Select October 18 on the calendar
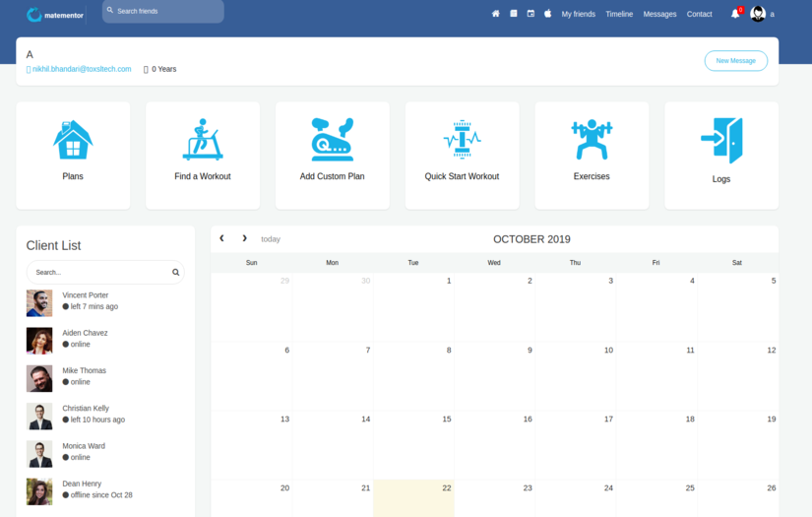812x517 pixels. [656, 445]
